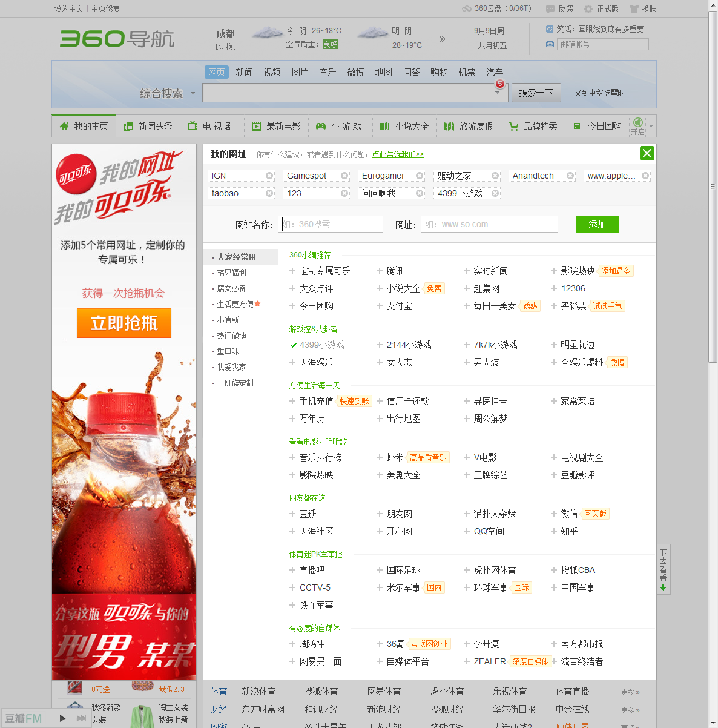Click the mail envelope icon
This screenshot has height=728, width=718.
[550, 44]
